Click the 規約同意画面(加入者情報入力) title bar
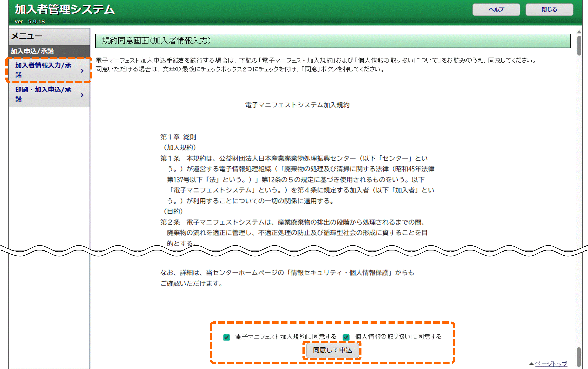 (333, 41)
